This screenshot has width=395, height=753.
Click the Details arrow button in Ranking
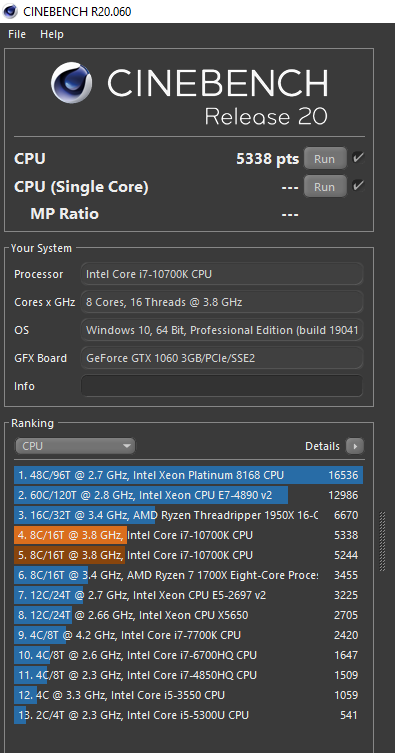[x=355, y=446]
